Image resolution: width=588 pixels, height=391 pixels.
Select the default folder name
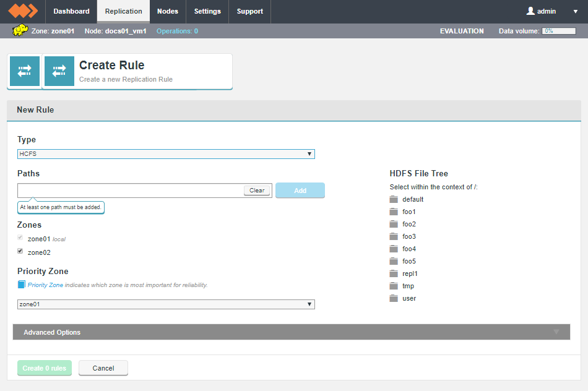413,199
